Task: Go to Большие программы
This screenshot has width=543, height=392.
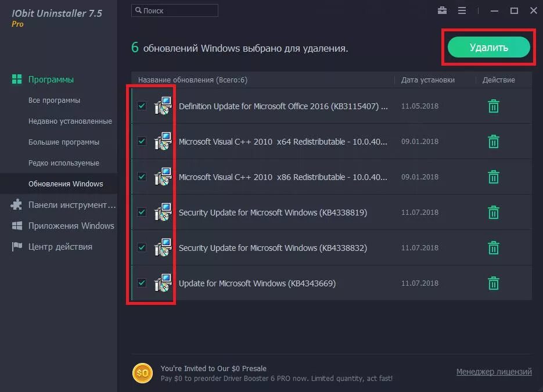Action: pyautogui.click(x=64, y=142)
